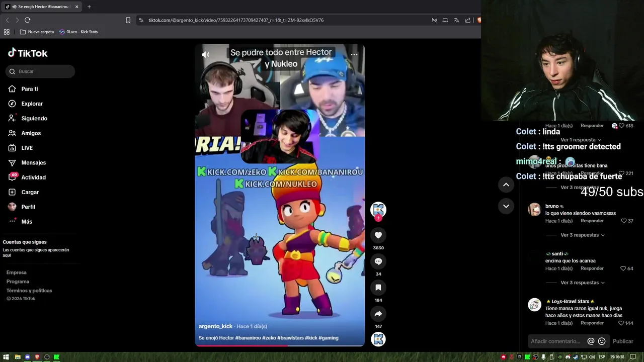
Task: Reply to Lexs-Brawl Stars comment
Action: coord(592,323)
